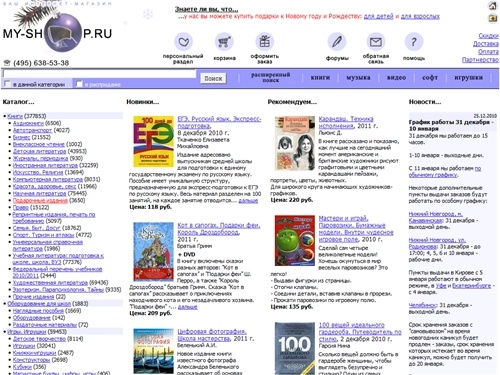Click the home icon in top corner
This screenshot has width=500, height=375.
[x=493, y=6]
